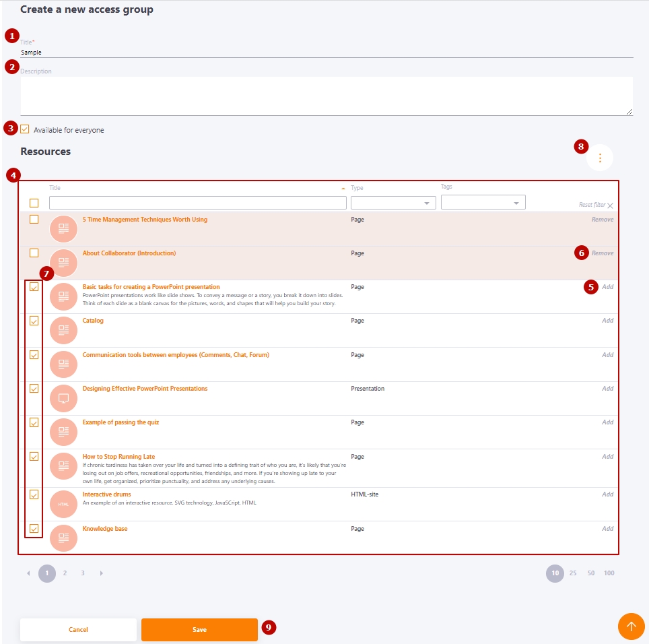Add "Basic tasks for creating a PowerPoint presentation"
This screenshot has height=644, width=649.
607,286
